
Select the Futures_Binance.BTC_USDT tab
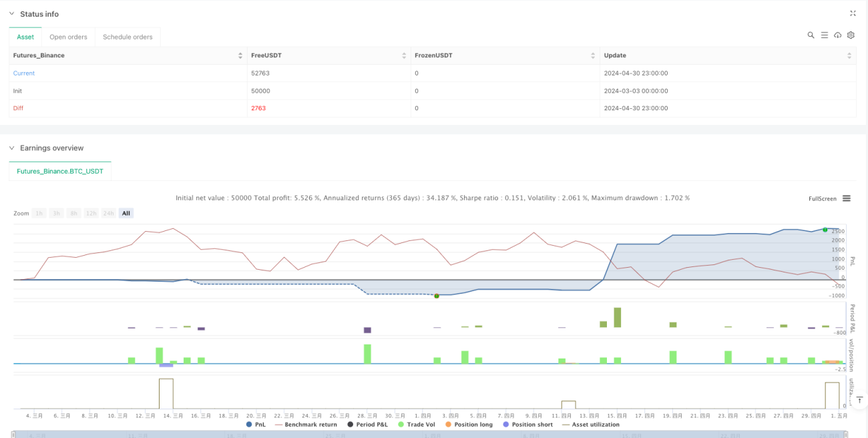(60, 171)
